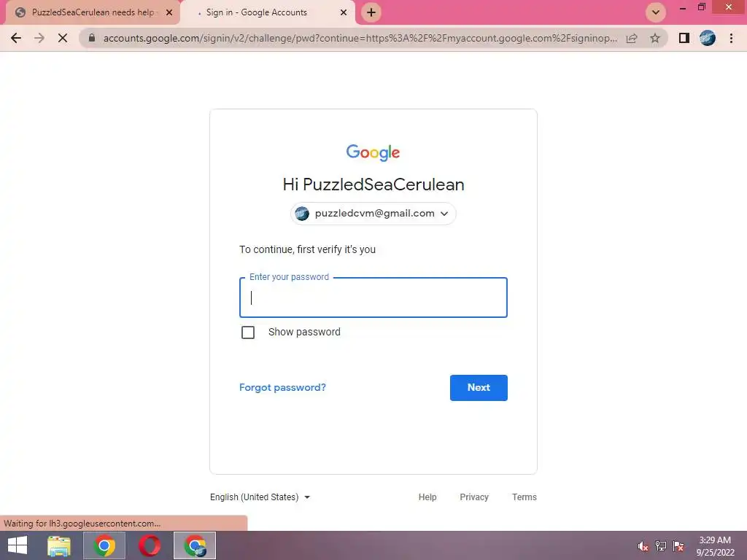Open the English (United States) language dropdown
This screenshot has height=560, width=747.
(260, 497)
